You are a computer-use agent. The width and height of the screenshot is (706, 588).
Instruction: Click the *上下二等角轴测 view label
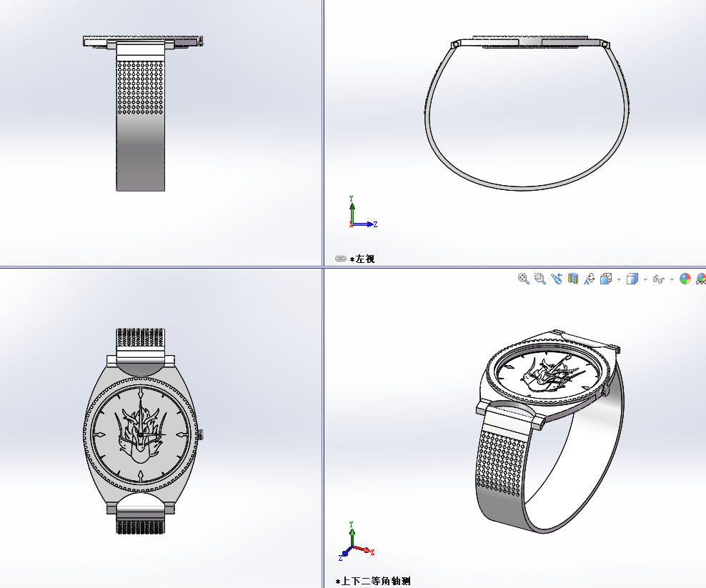point(373,582)
